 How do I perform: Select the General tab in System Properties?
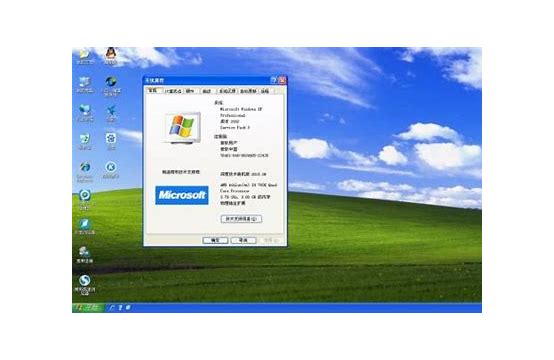pos(153,90)
